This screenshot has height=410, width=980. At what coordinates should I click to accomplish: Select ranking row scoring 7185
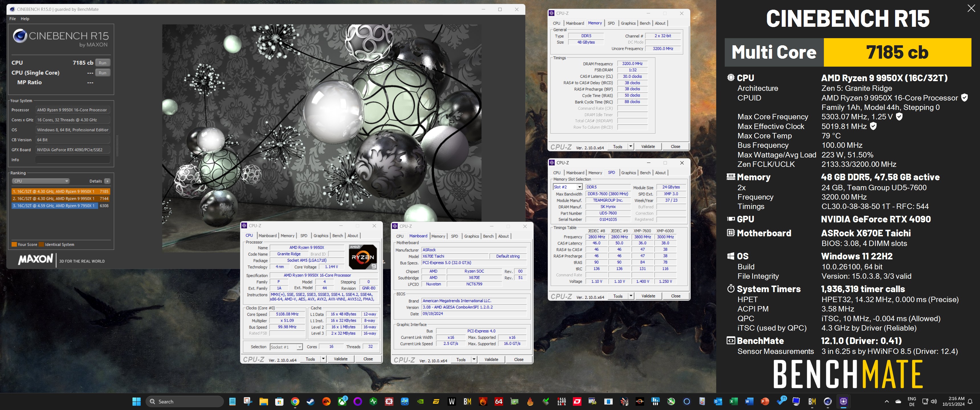[61, 191]
